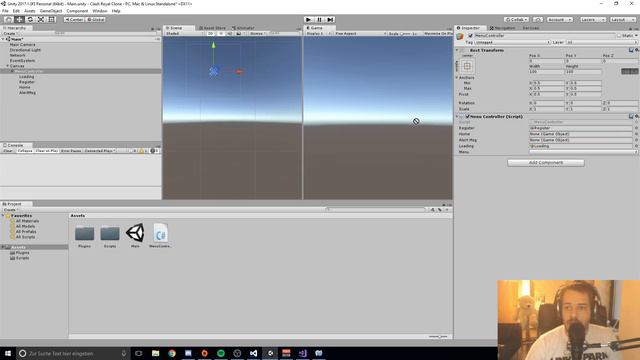Screen dimensions: 640x360
Task: Click the anchor presets box in Rect Transform
Action: (x=467, y=66)
